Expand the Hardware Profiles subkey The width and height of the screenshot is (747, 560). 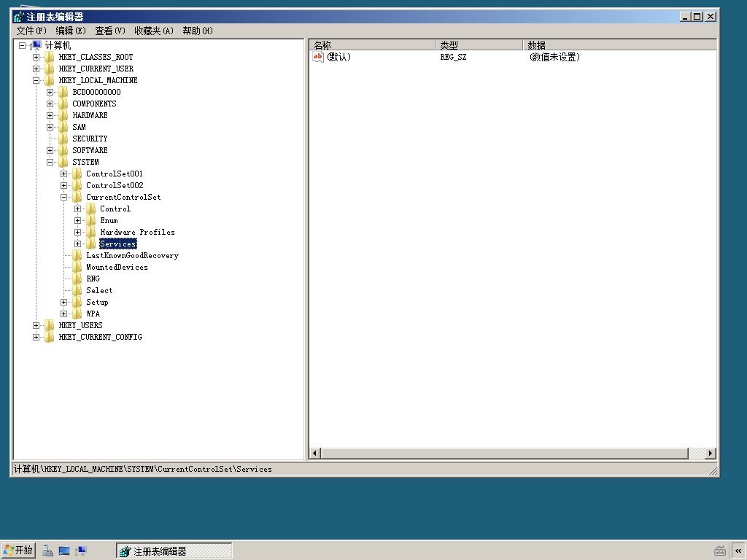pyautogui.click(x=77, y=233)
